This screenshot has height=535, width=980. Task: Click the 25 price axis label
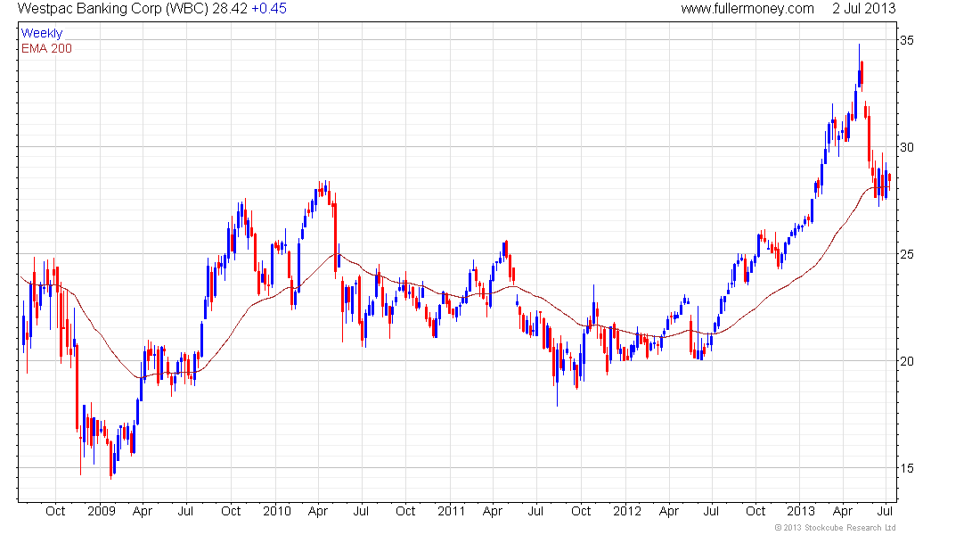pos(906,254)
